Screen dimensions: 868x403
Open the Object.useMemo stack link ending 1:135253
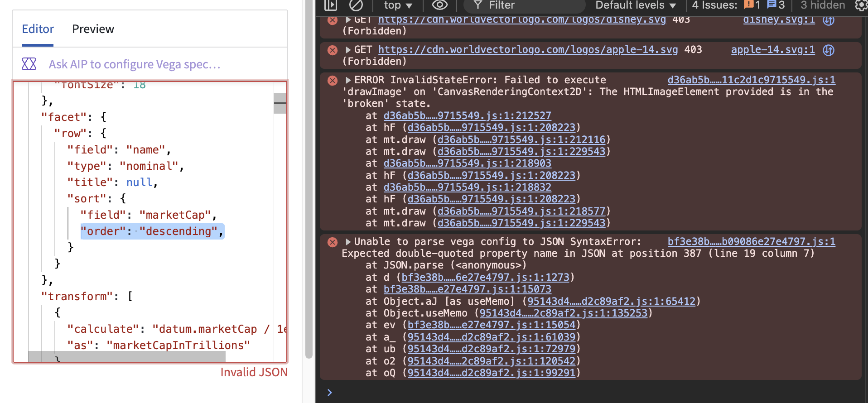[x=564, y=313]
